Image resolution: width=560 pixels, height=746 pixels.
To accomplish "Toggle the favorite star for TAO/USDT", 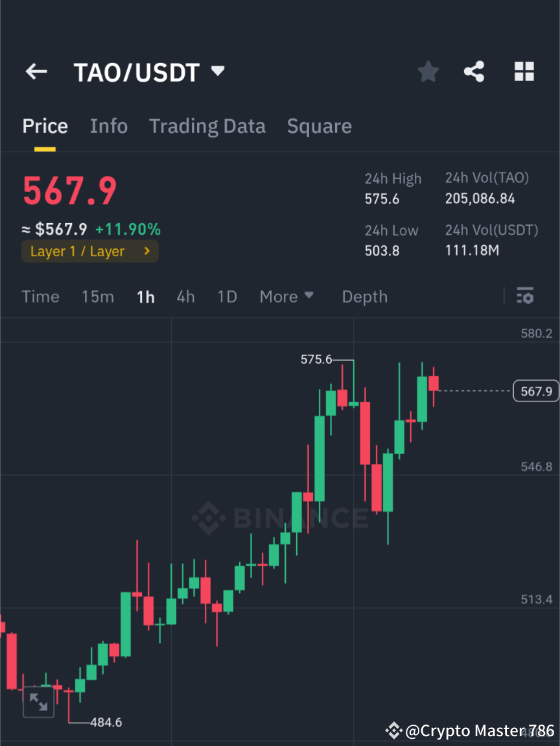I will [428, 72].
